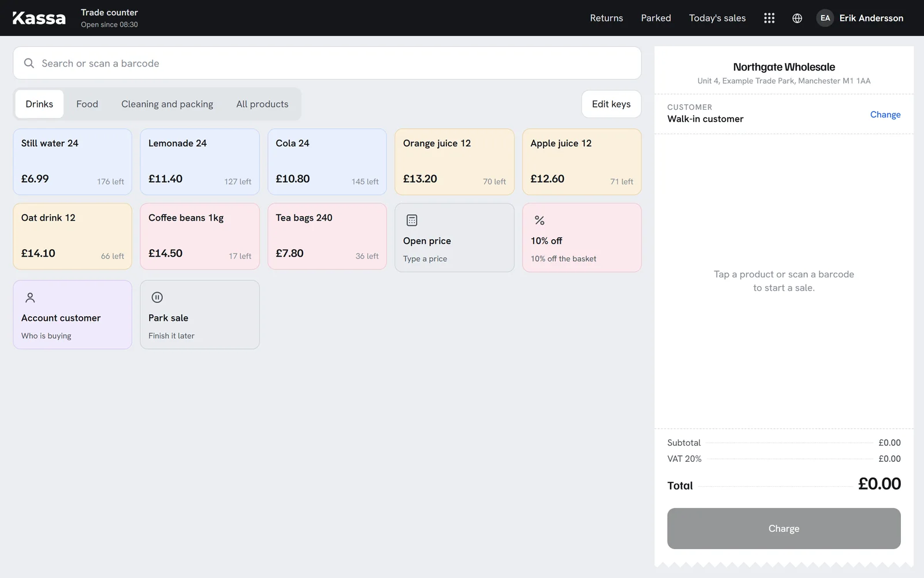Click the Change customer link
The height and width of the screenshot is (578, 924).
pyautogui.click(x=885, y=114)
